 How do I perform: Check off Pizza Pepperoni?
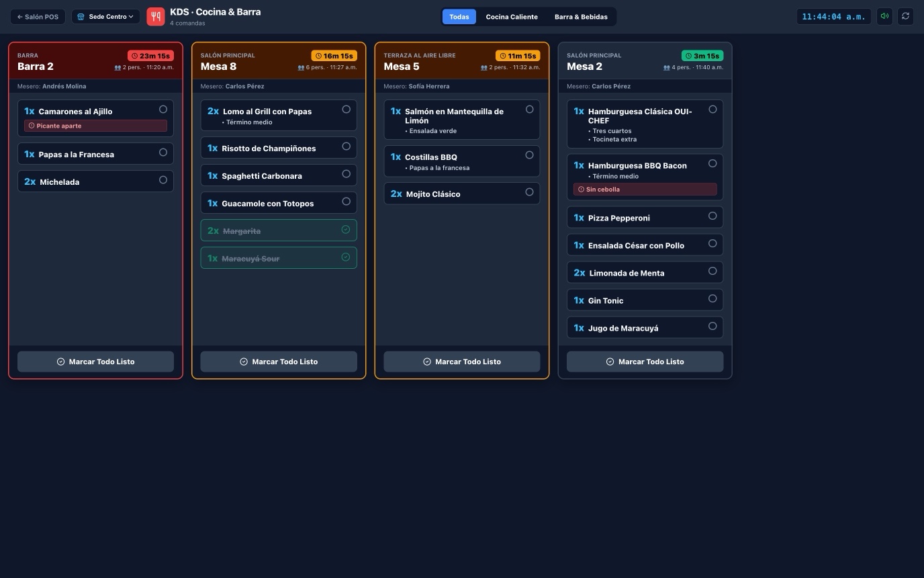(x=713, y=216)
